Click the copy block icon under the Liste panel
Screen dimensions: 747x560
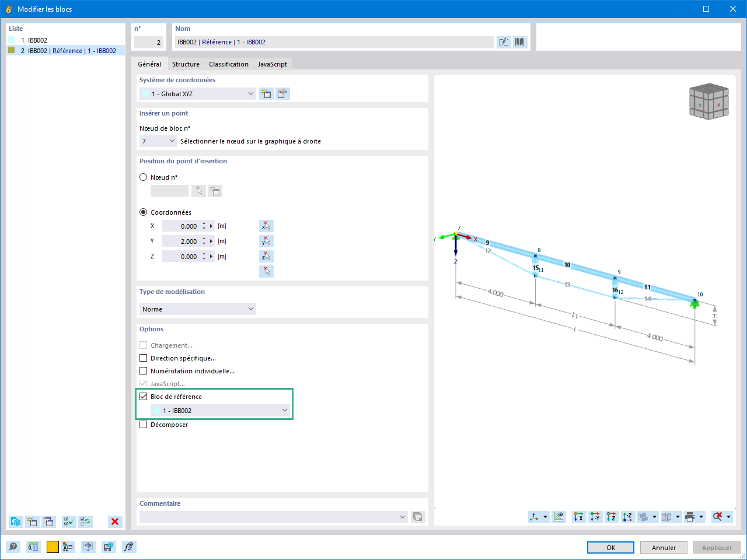click(48, 521)
